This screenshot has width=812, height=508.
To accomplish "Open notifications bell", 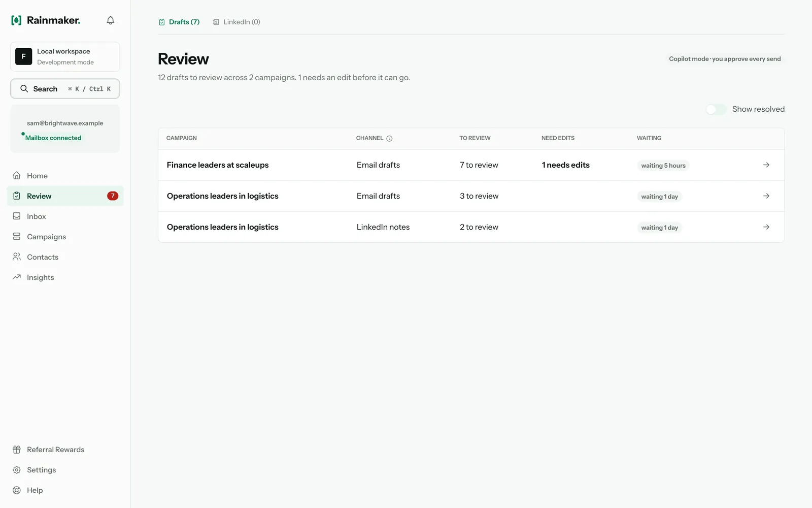I will point(110,20).
